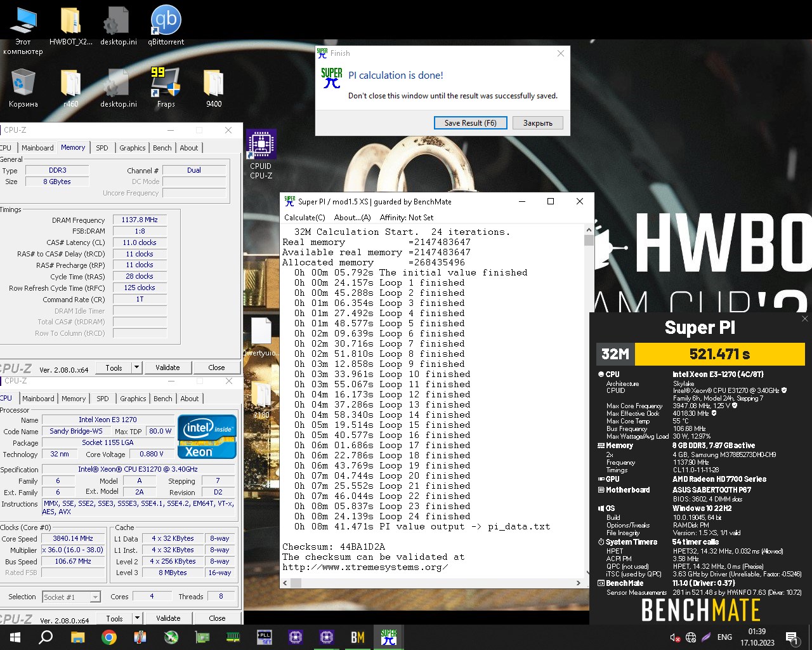812x650 pixels.
Task: Click the taskbar clock showing 01:39
Action: click(757, 637)
